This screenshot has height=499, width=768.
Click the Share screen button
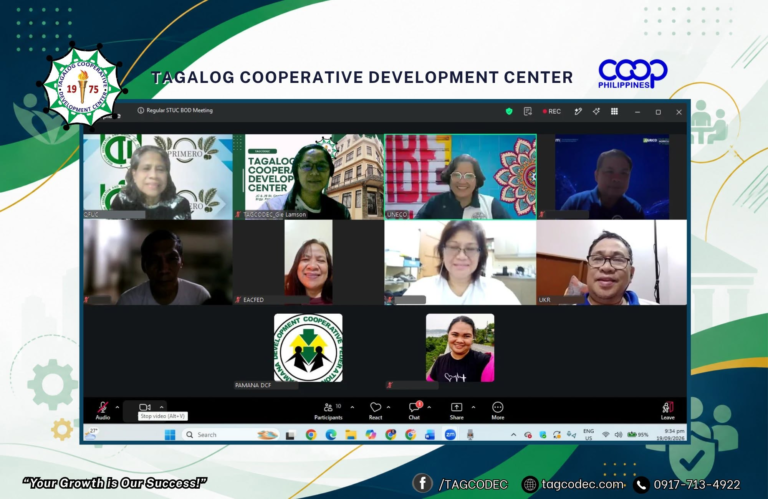click(x=456, y=411)
